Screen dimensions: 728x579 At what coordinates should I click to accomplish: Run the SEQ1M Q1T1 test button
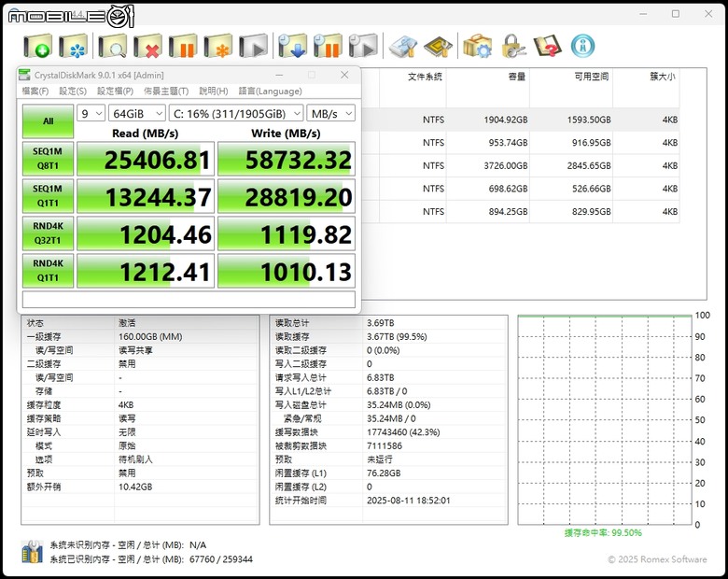[48, 195]
